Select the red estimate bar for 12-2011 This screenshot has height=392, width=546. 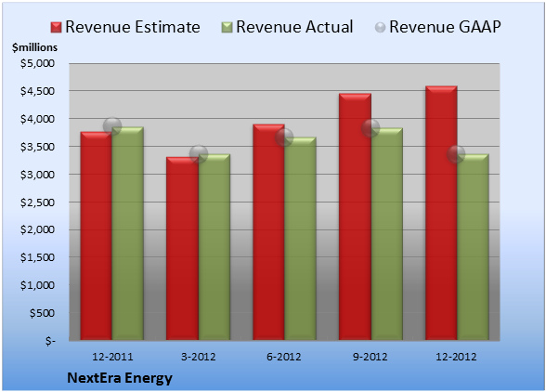(97, 236)
